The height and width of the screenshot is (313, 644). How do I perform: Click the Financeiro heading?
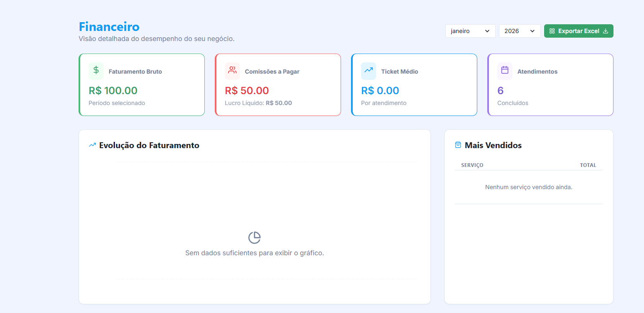pyautogui.click(x=109, y=26)
